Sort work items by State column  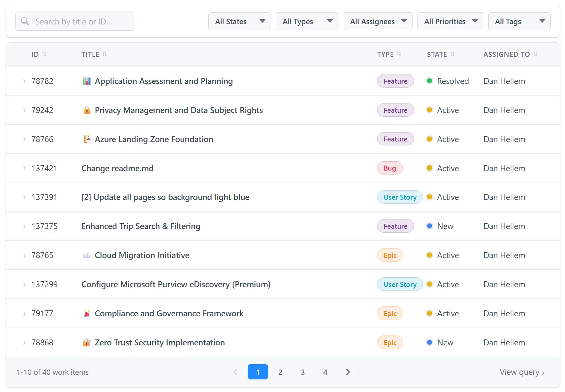click(452, 54)
